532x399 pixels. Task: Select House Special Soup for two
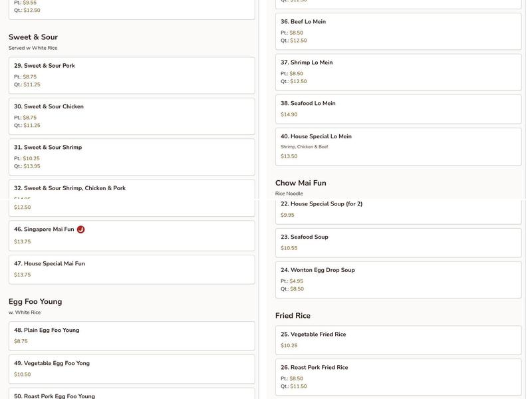[x=398, y=207]
